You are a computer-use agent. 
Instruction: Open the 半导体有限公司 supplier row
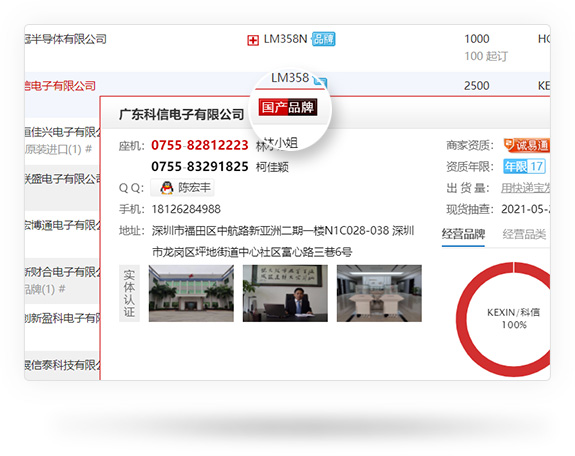pos(66,39)
